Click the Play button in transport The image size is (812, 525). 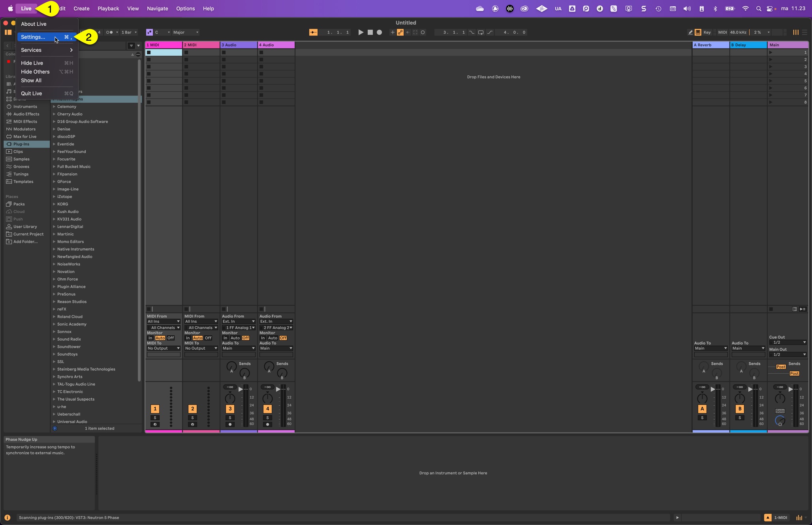[360, 32]
